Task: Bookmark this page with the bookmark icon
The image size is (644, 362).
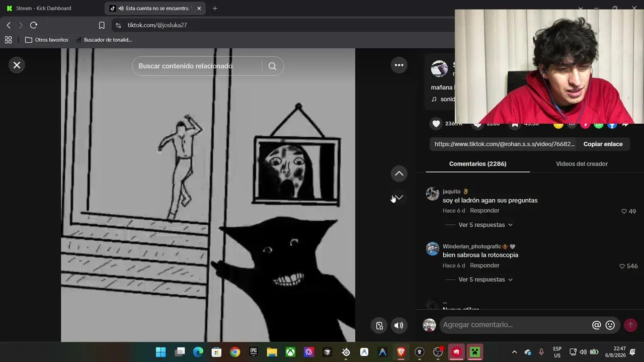Action: 102,25
